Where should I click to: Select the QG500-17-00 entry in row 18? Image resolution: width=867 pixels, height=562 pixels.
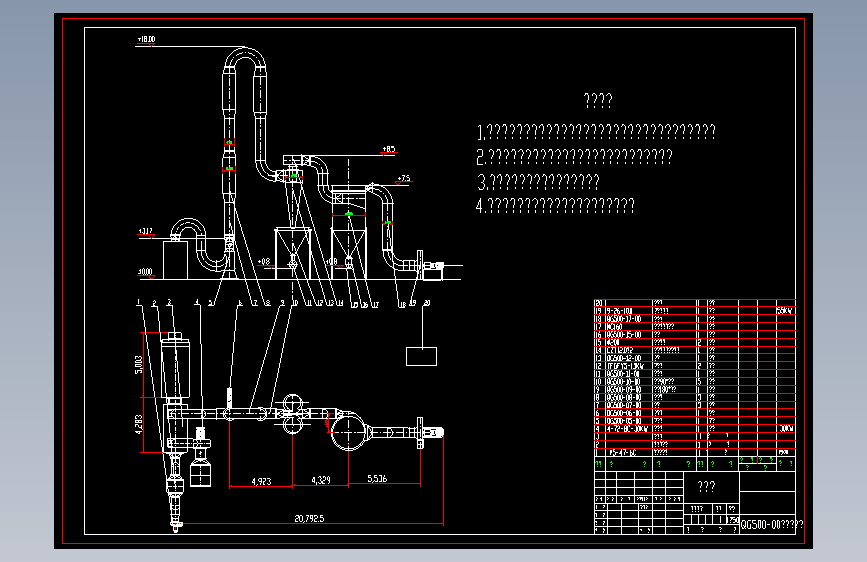624,319
